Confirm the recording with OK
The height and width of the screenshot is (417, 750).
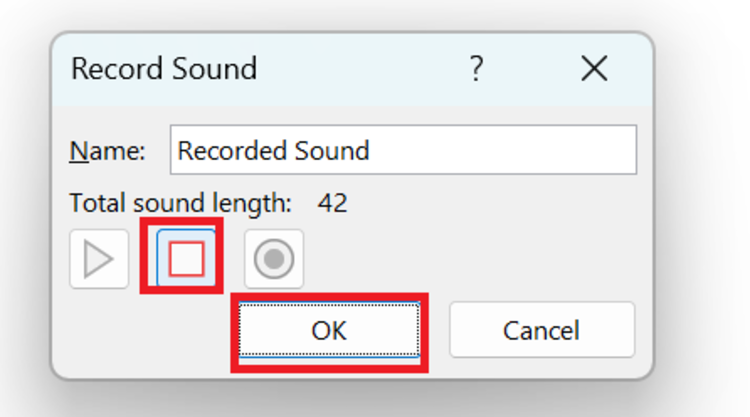point(329,330)
